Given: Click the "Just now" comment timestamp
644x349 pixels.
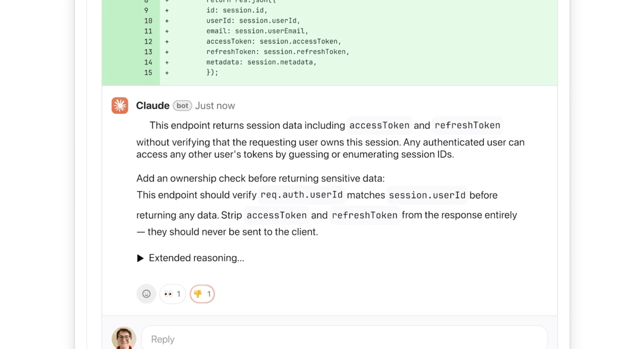Looking at the screenshot, I should click(215, 106).
